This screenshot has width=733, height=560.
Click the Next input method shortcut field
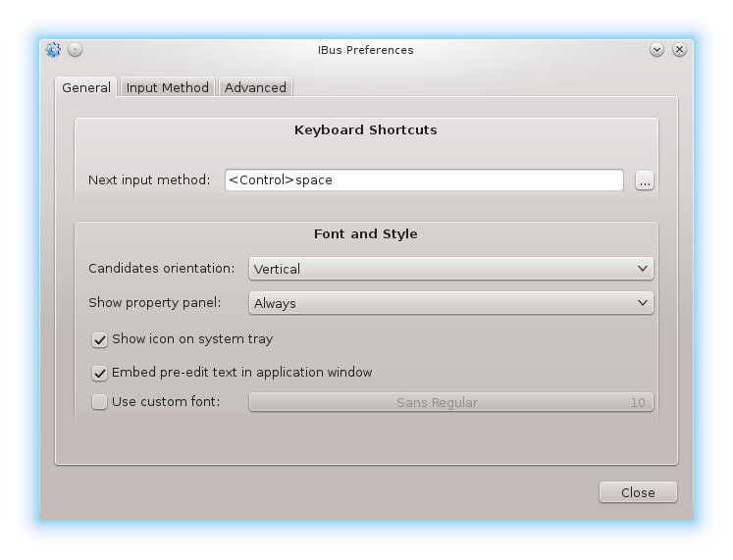coord(424,179)
